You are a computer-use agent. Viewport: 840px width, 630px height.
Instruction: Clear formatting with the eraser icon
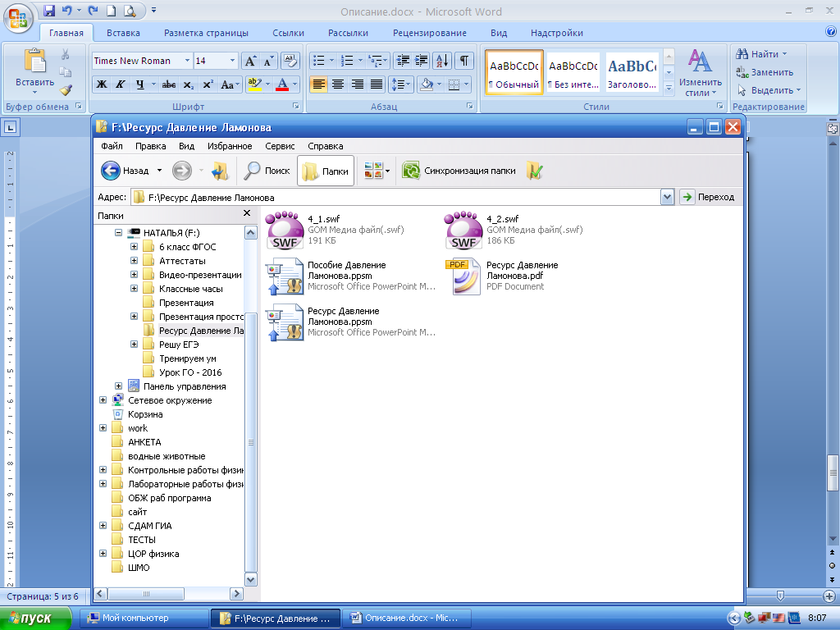click(x=290, y=61)
